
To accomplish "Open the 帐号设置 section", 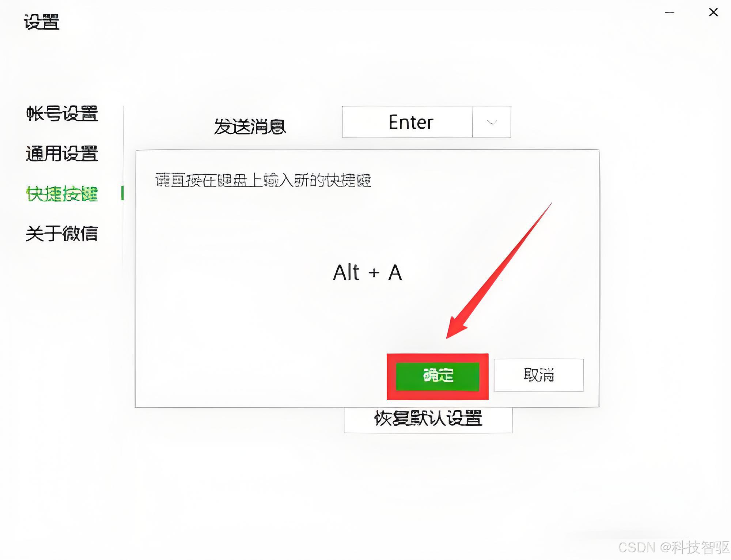I will tap(62, 113).
